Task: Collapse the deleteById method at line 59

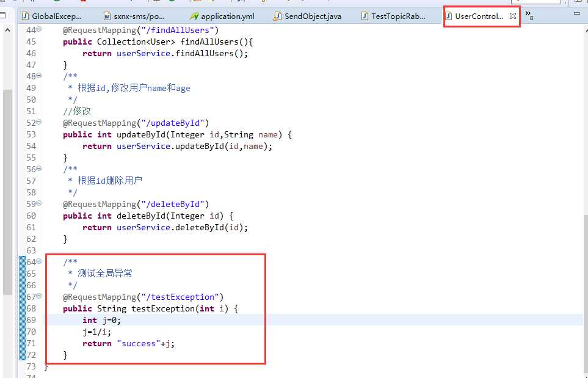Action: tap(39, 203)
